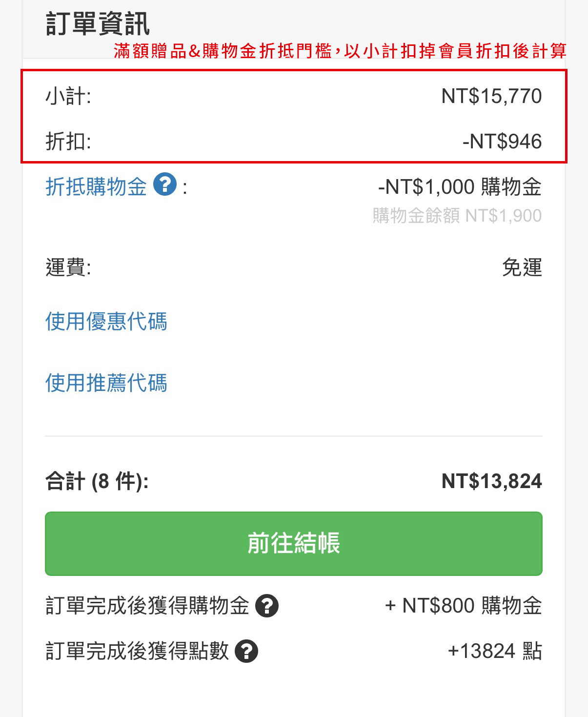Click help icon next to 訂單完成後獲得購物金

(x=267, y=606)
